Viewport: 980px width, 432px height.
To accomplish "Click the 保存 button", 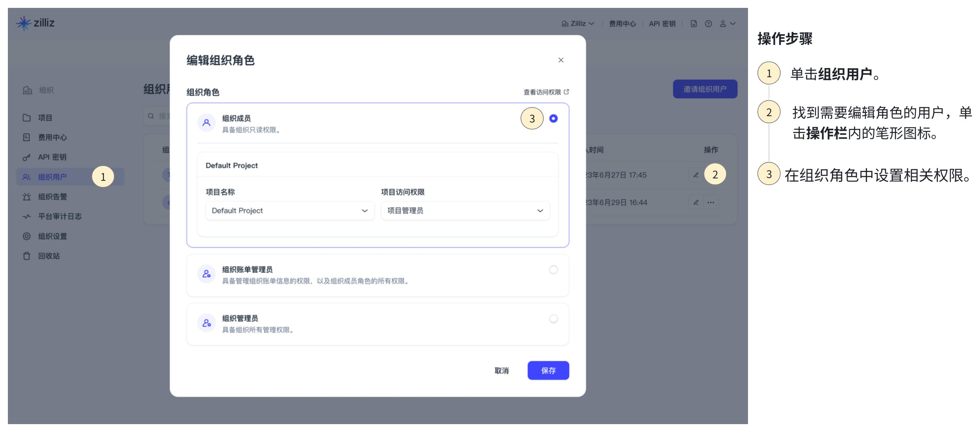I will [x=548, y=370].
